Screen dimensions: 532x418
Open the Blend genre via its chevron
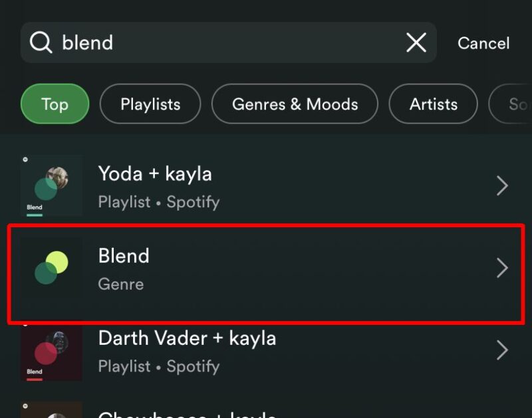click(x=503, y=268)
